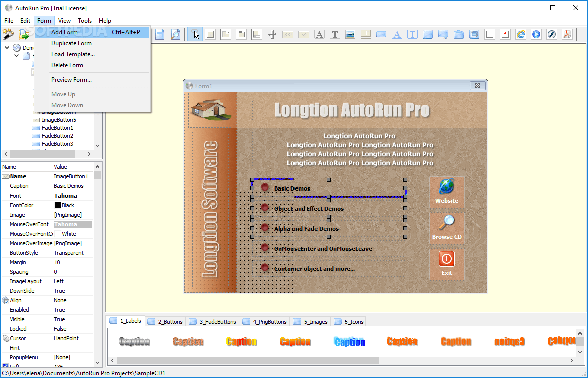
Task: Select the plain letter A label tool
Action: click(319, 34)
